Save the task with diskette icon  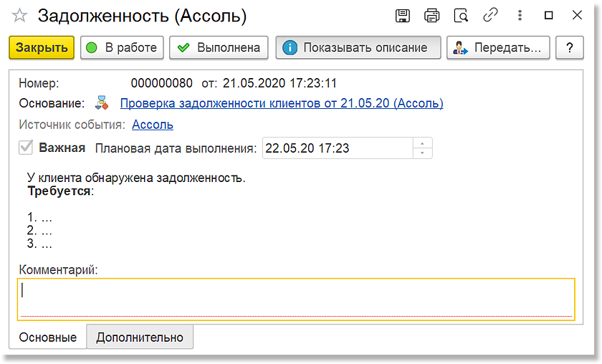pos(402,16)
